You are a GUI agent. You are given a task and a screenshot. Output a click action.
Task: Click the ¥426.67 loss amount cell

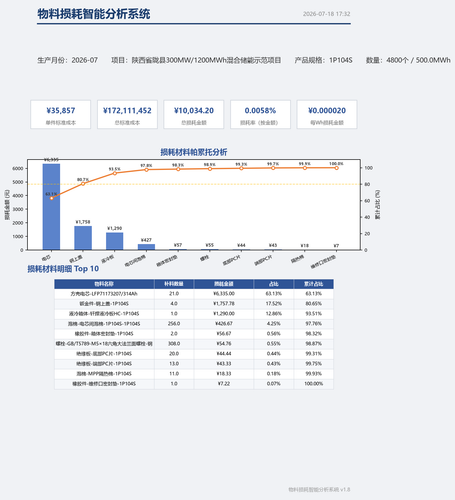click(224, 324)
